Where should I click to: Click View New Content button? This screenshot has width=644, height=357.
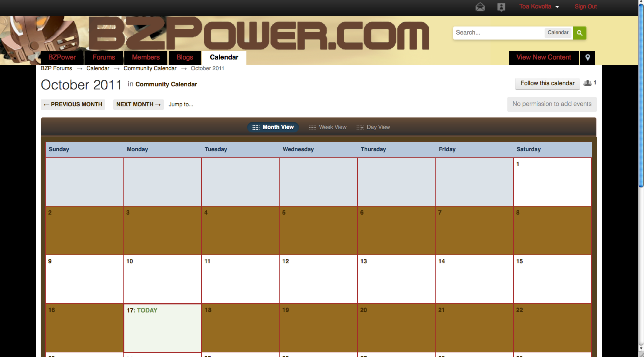[x=544, y=58]
